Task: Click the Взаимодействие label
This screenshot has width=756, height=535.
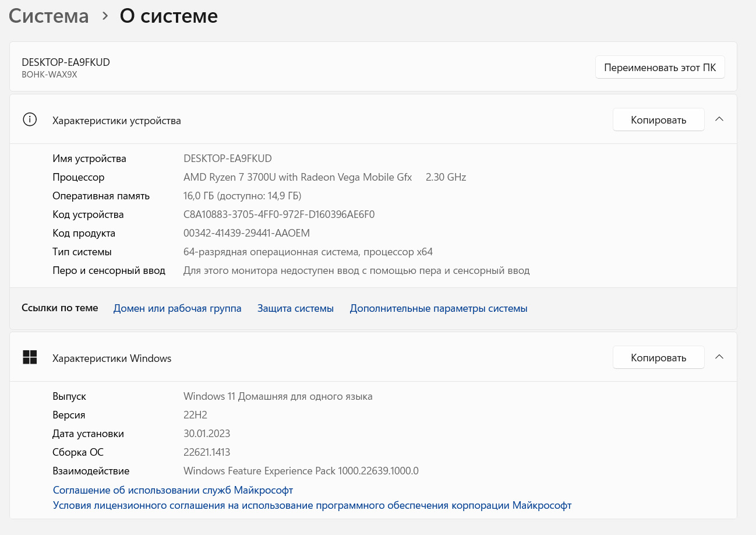Action: (x=91, y=471)
